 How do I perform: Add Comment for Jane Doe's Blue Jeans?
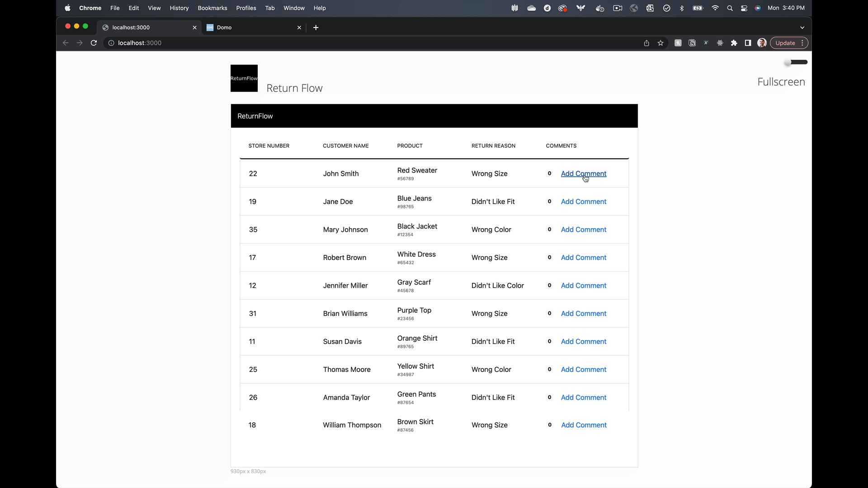point(583,202)
